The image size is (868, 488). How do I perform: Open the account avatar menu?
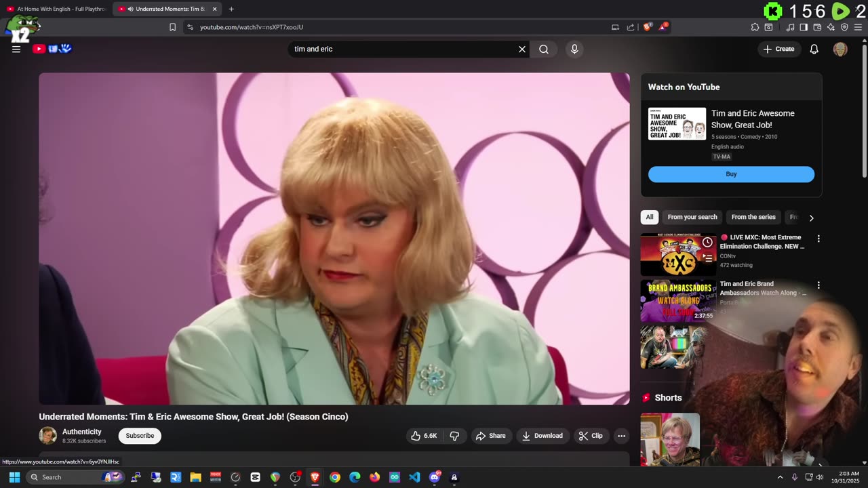840,49
